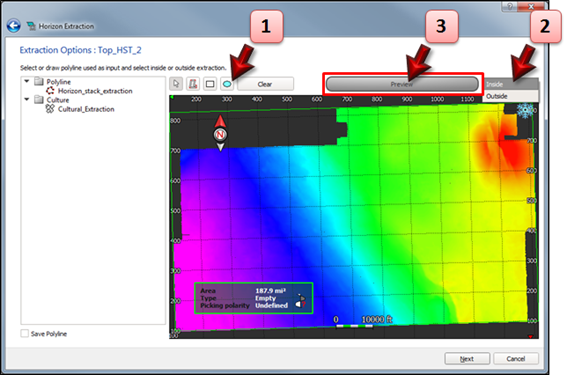Collapse the Polyline tree folder
The width and height of the screenshot is (567, 375).
click(x=27, y=81)
